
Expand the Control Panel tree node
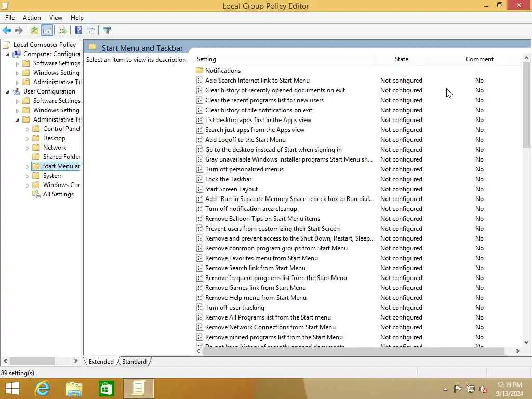coord(27,129)
